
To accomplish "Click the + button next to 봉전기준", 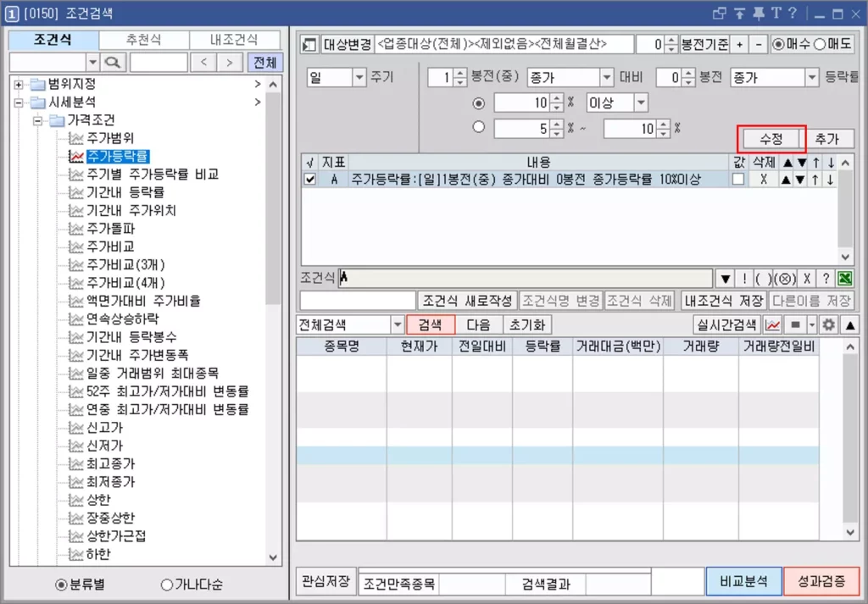I will click(x=739, y=45).
